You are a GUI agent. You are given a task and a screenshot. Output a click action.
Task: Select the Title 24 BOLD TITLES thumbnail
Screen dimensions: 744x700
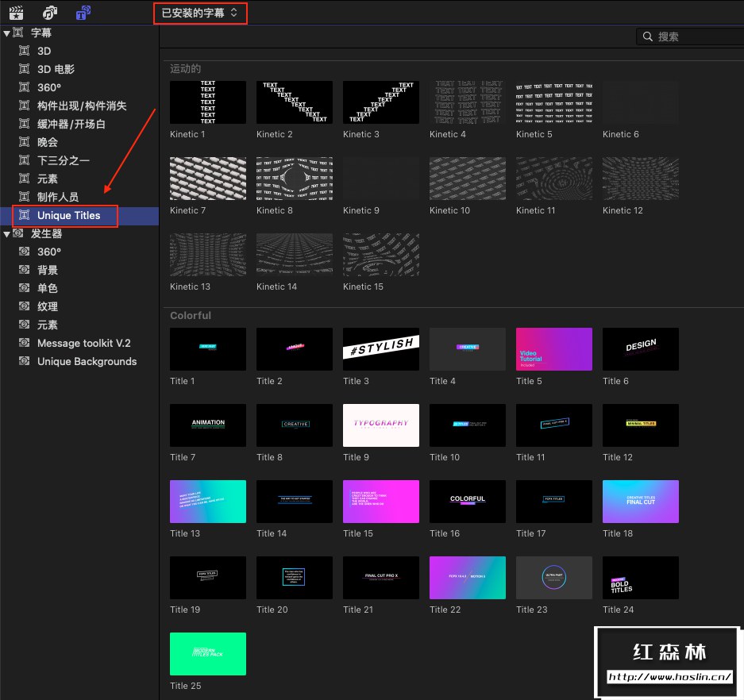click(641, 578)
